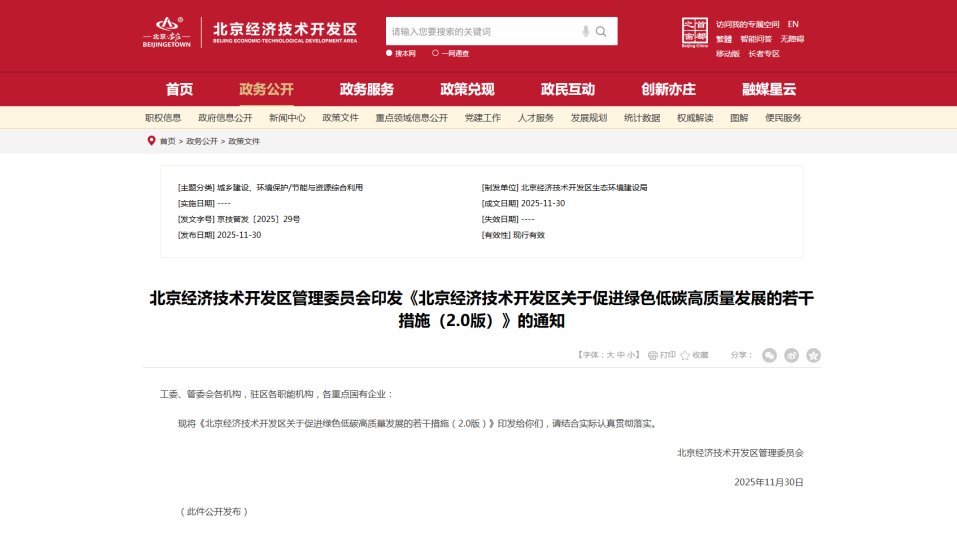Open 发展规划 in the sub-menu
The image size is (957, 539).
[589, 118]
